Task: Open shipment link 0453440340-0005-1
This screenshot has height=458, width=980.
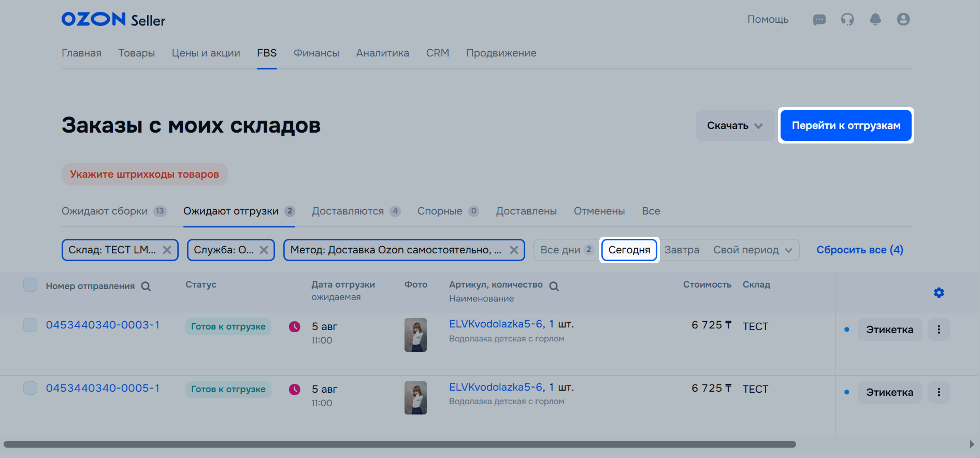Action: 103,388
